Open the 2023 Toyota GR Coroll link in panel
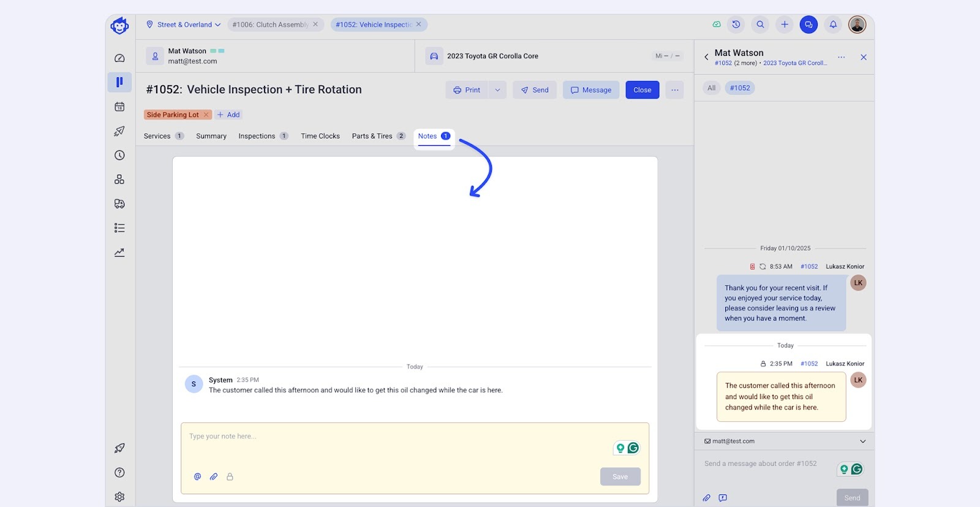 tap(795, 63)
